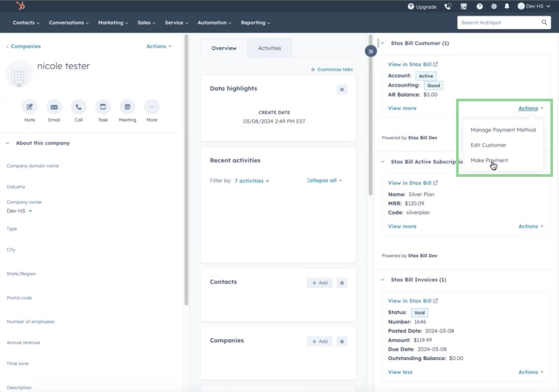The image size is (559, 392).
Task: Open the Marketing menu
Action: click(x=113, y=22)
